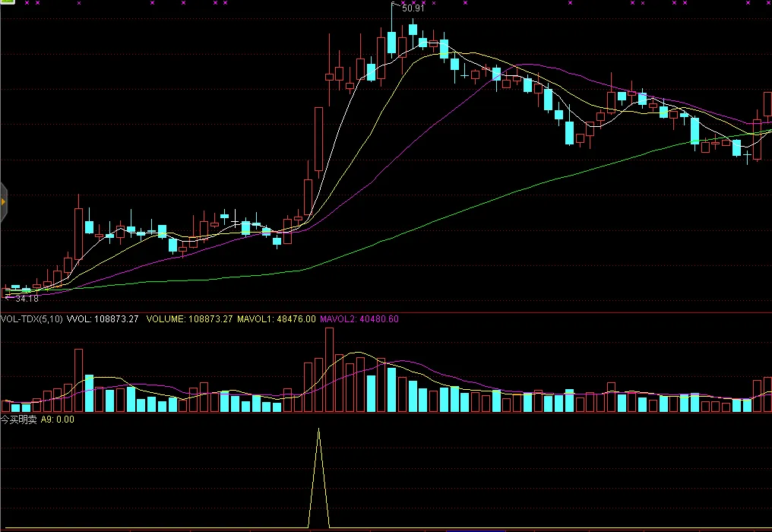Select the peak of the yellow A9 spike
The height and width of the screenshot is (532, 772).
pos(318,429)
